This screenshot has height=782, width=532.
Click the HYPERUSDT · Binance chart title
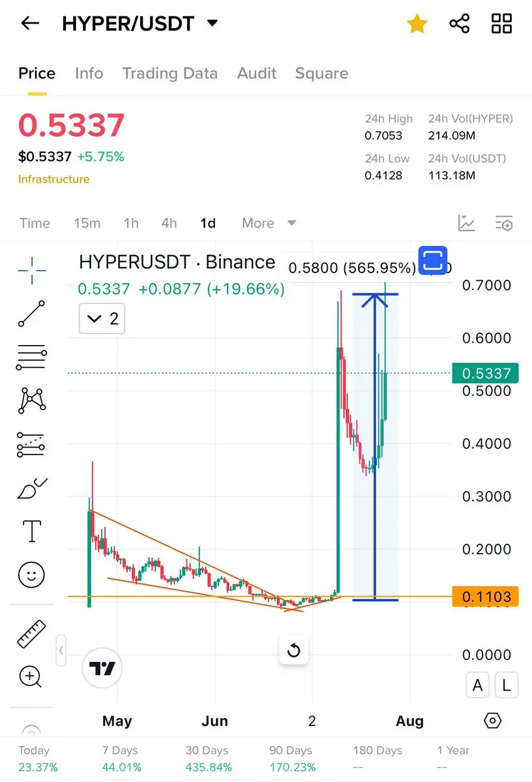(x=177, y=262)
